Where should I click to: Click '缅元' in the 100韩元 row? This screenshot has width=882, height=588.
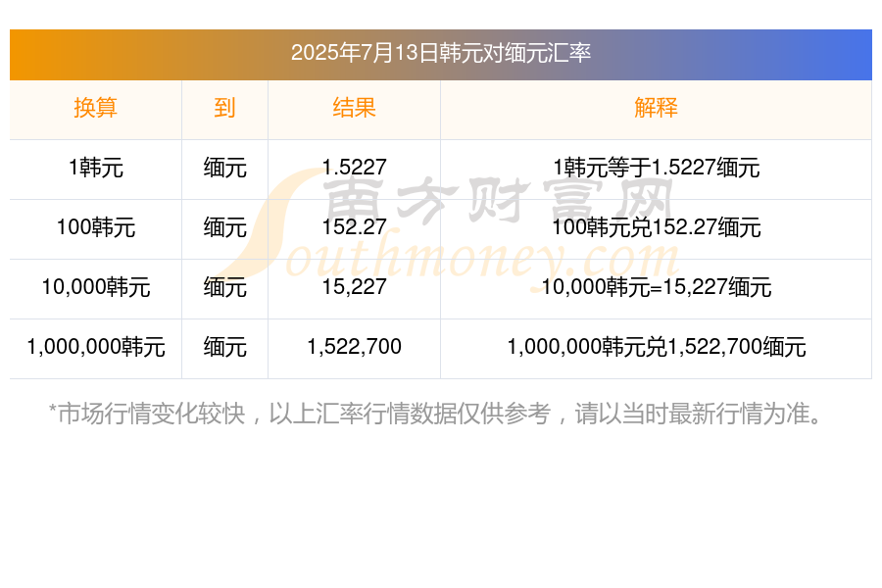coord(224,227)
